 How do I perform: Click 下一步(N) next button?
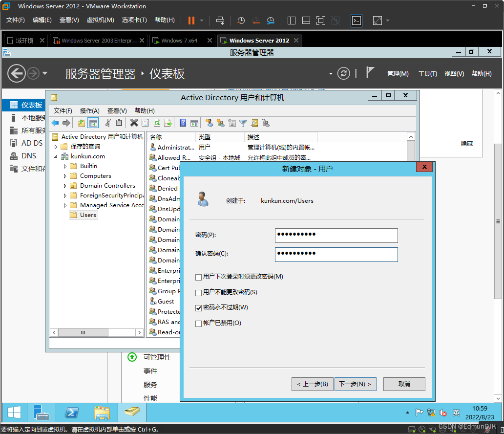pyautogui.click(x=355, y=384)
